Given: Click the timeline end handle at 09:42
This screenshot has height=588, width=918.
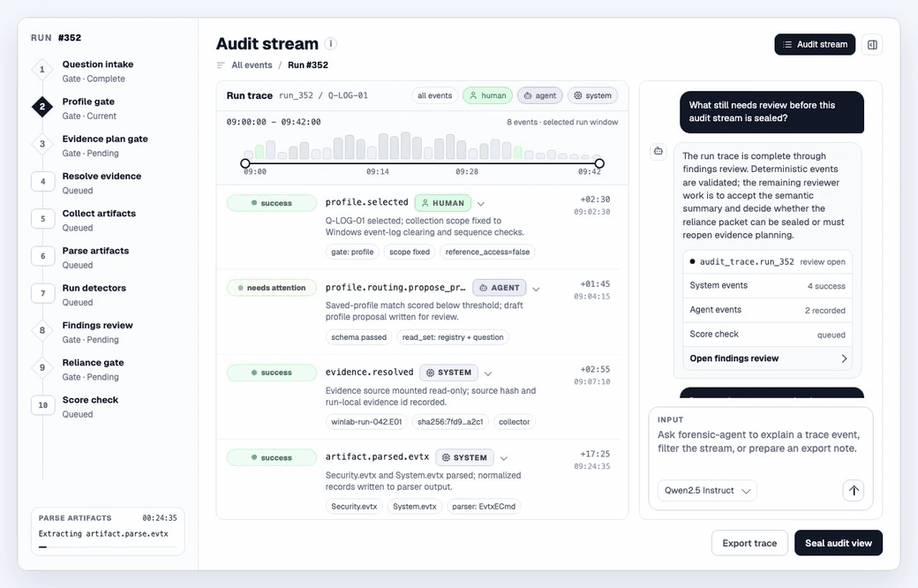Looking at the screenshot, I should pos(599,163).
